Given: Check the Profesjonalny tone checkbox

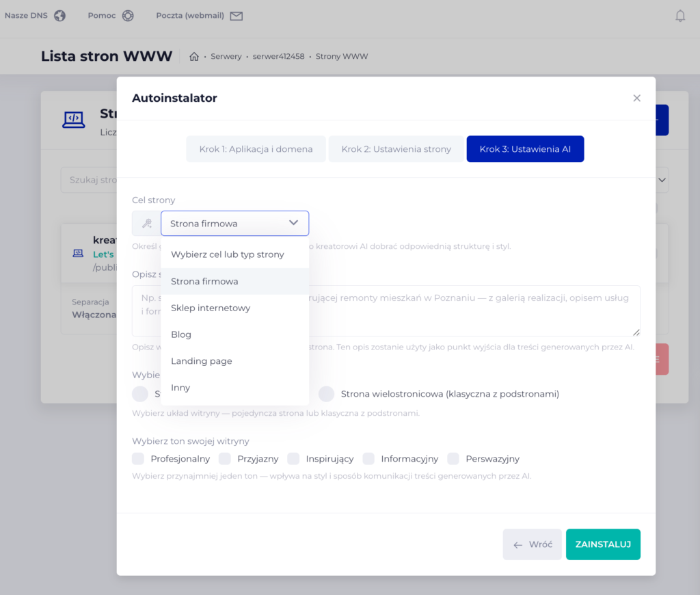Looking at the screenshot, I should (x=138, y=458).
